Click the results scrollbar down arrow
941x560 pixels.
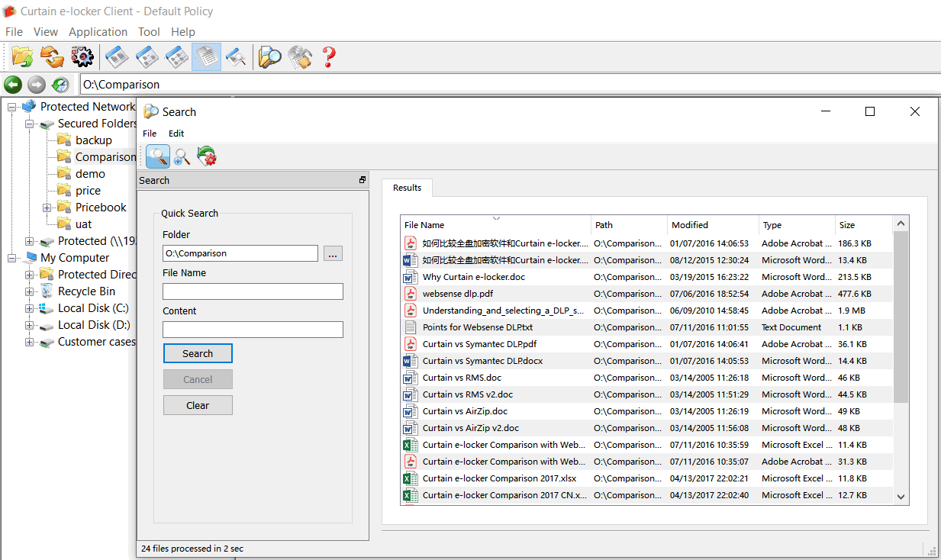click(x=901, y=497)
